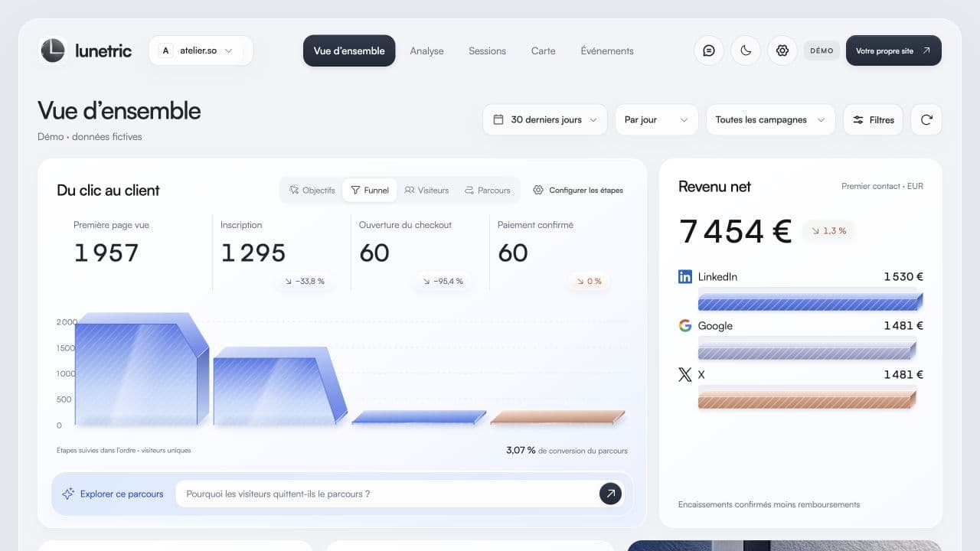Click the −33,8 % change badge
The image size is (980, 551).
click(304, 281)
